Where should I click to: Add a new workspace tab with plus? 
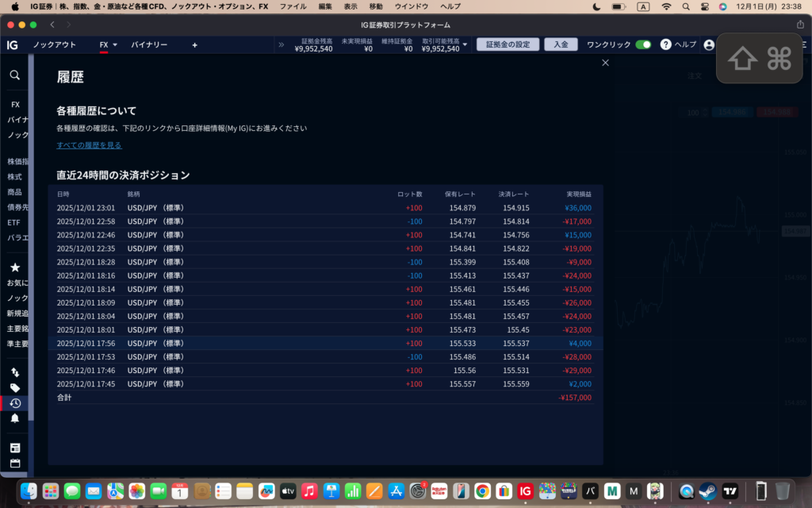[195, 45]
